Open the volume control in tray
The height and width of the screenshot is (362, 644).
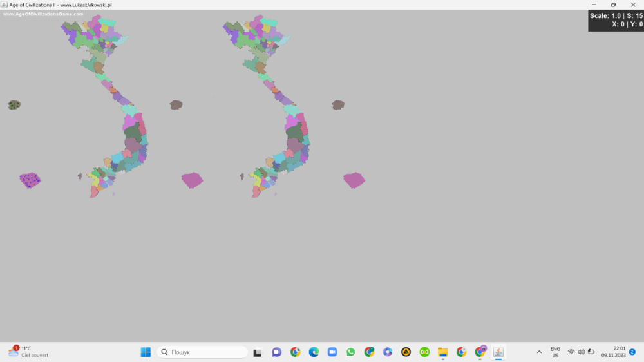(x=581, y=352)
